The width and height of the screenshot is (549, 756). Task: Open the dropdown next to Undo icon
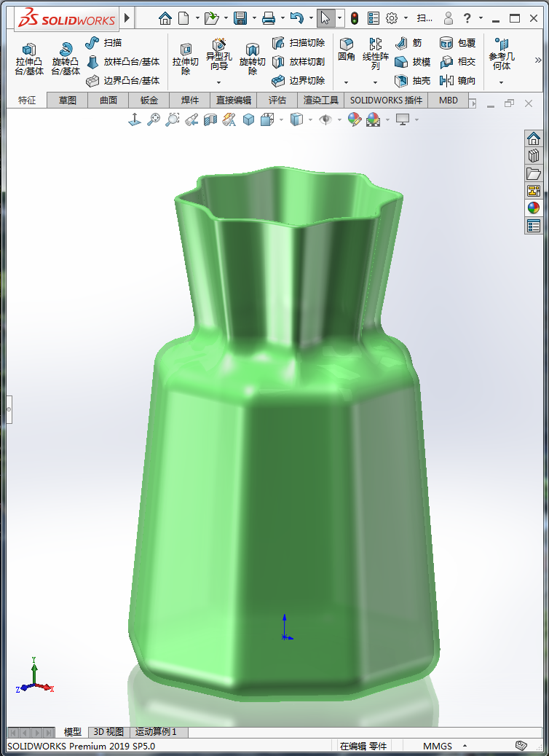click(x=311, y=18)
